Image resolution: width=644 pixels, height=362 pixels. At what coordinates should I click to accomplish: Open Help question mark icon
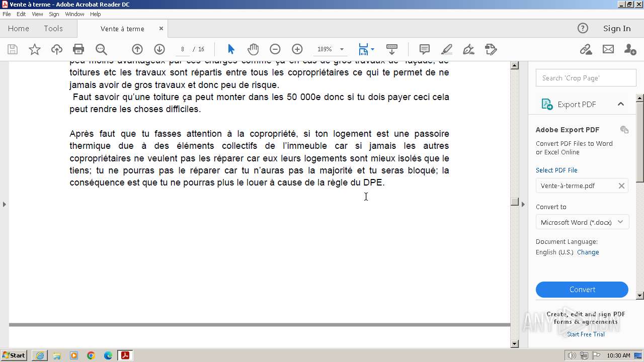point(583,28)
